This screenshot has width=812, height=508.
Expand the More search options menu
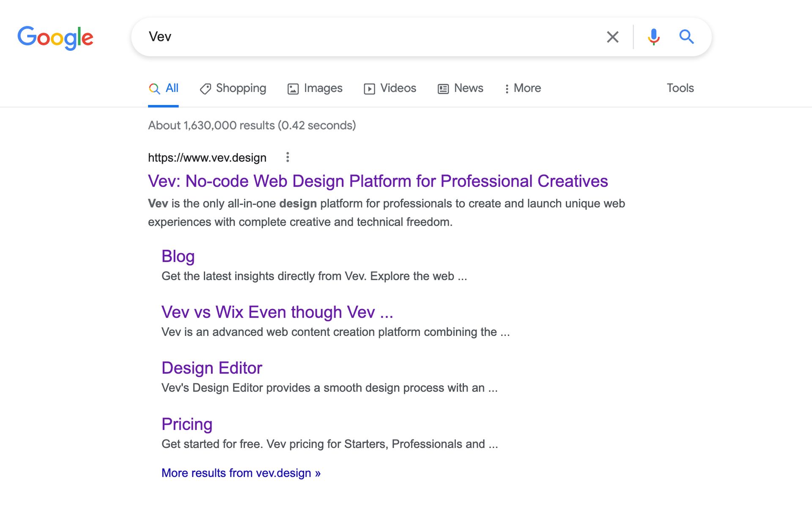[x=523, y=88]
